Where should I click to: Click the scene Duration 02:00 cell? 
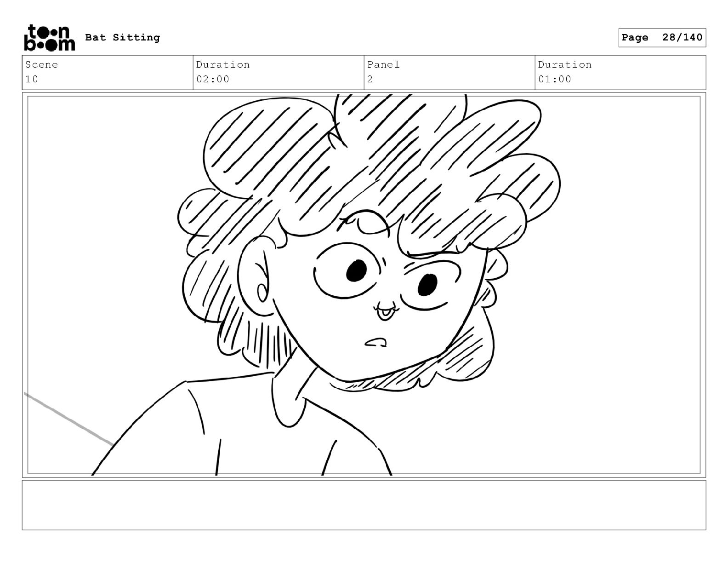point(279,72)
